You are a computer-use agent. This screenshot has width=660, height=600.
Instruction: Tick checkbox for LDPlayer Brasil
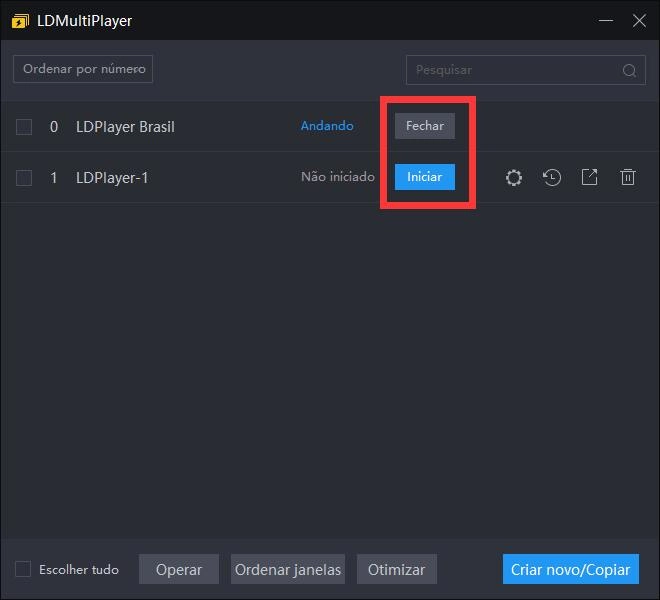coord(24,127)
